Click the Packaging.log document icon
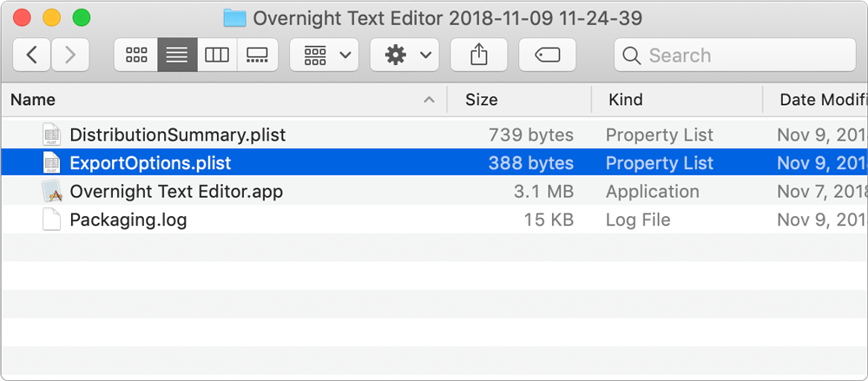The image size is (868, 381). pyautogui.click(x=51, y=220)
